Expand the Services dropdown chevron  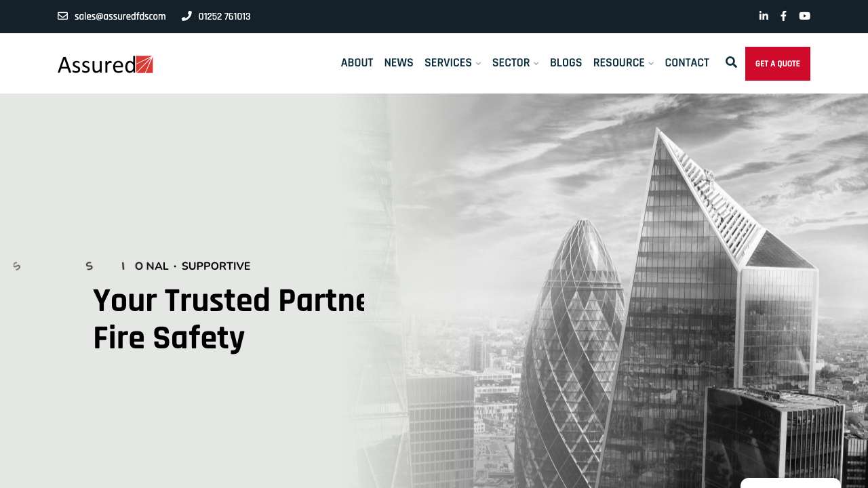click(x=478, y=64)
